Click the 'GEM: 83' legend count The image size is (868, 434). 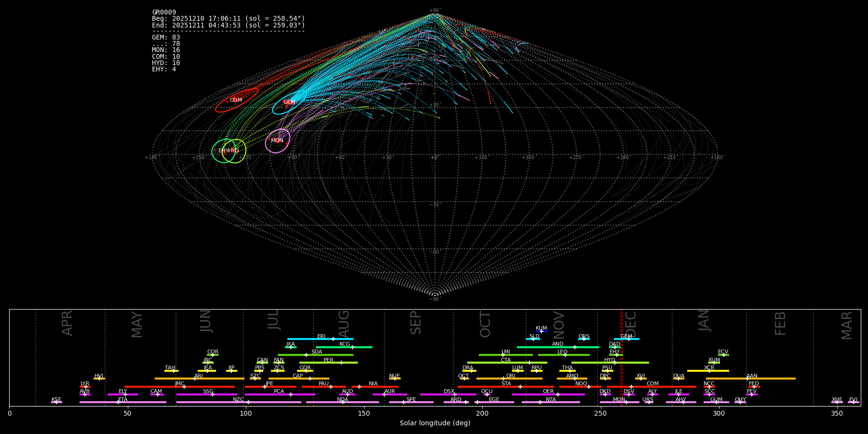pos(166,38)
